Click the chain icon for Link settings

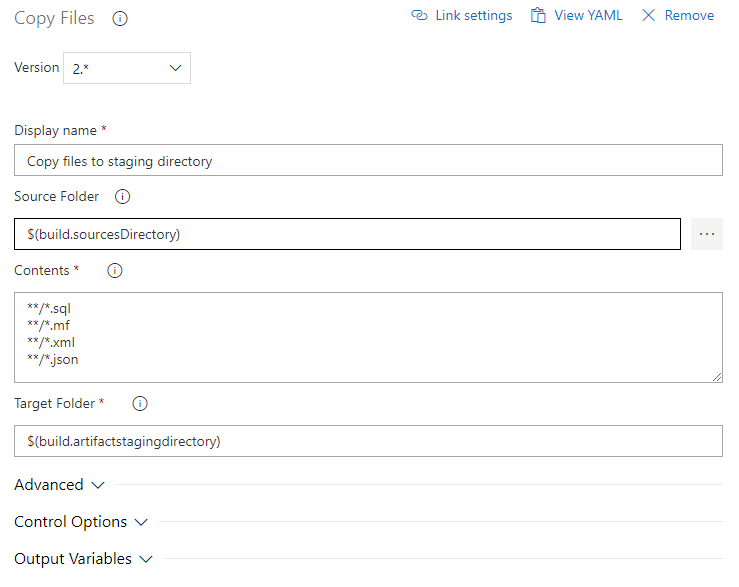click(420, 16)
